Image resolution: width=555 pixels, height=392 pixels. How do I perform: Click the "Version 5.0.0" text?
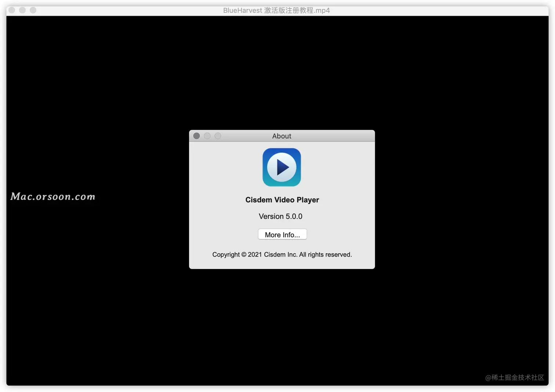(x=280, y=217)
